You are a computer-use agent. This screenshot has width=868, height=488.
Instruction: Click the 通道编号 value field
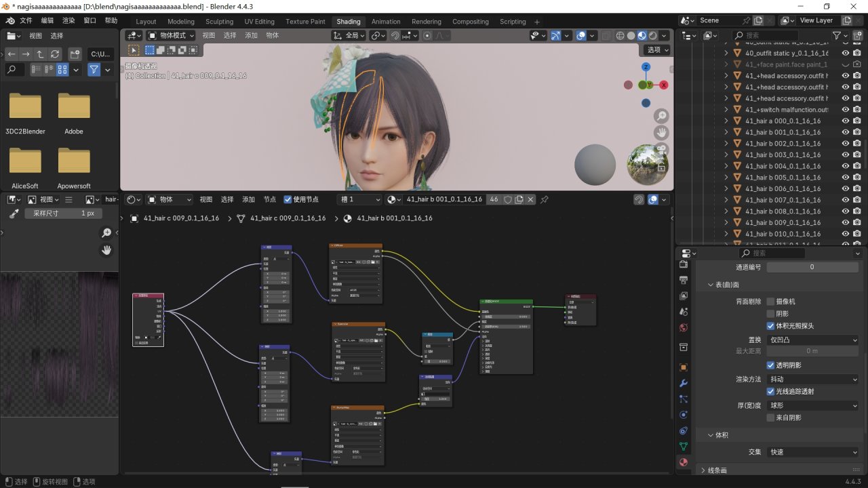812,267
